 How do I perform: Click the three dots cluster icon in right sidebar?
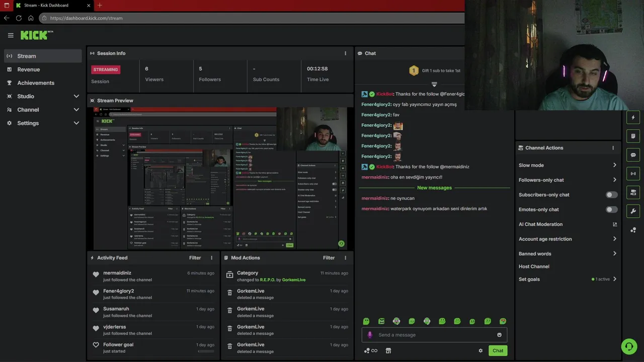click(x=633, y=230)
